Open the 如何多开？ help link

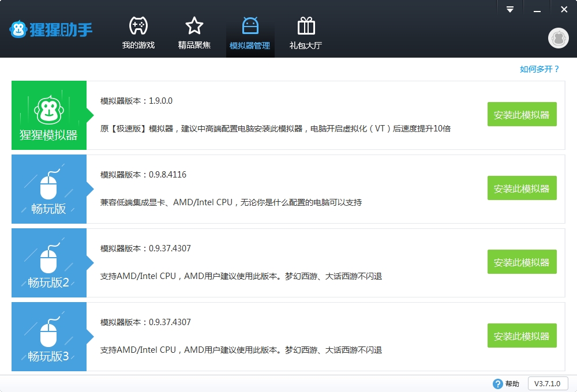click(x=539, y=69)
